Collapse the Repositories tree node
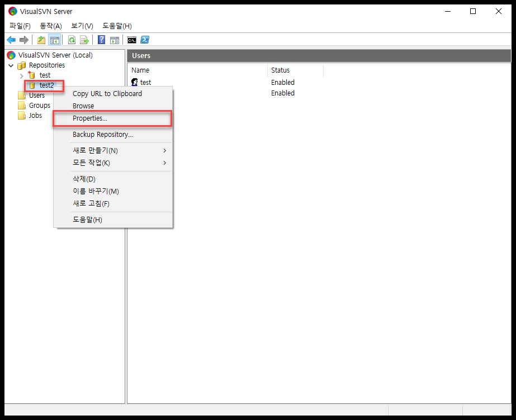This screenshot has width=516, height=420. [x=11, y=65]
